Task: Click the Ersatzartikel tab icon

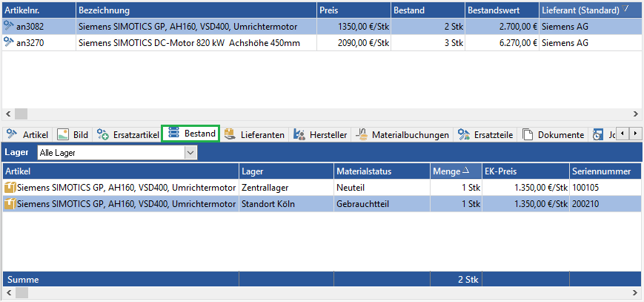Action: [x=103, y=134]
